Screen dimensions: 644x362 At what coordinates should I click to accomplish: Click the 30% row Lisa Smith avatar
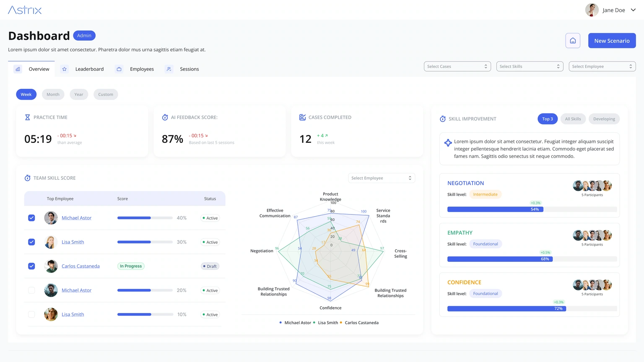pyautogui.click(x=51, y=242)
